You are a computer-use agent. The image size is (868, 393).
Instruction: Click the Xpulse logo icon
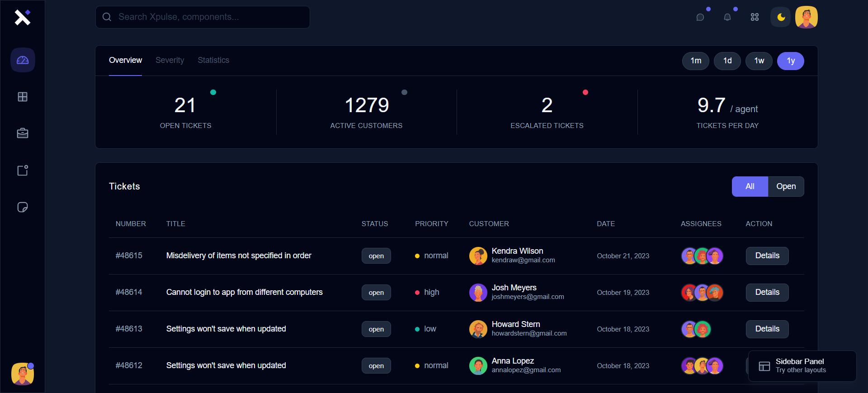(22, 17)
